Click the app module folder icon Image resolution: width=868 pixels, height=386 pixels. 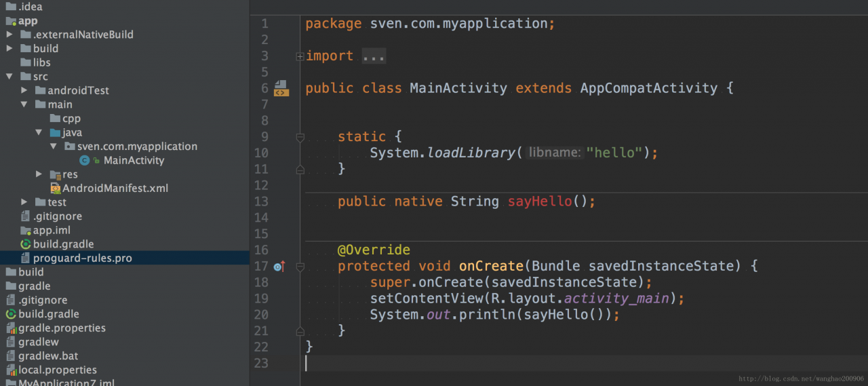click(11, 21)
